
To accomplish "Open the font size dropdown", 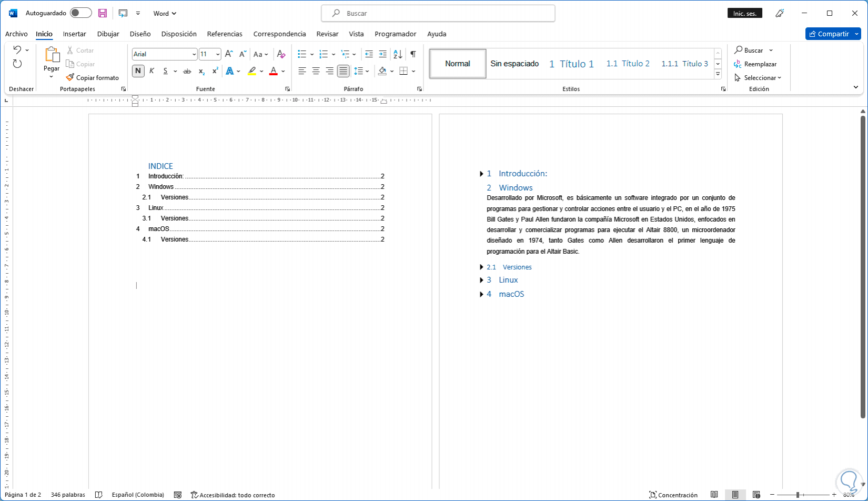I will pos(218,54).
